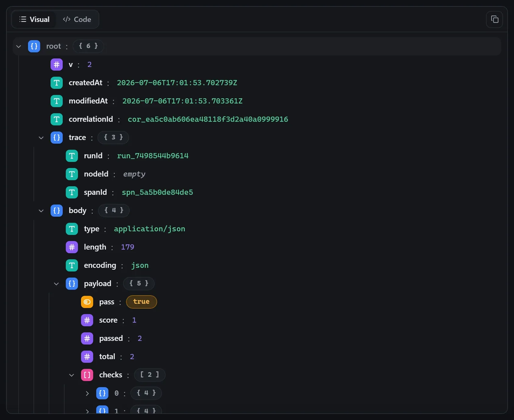Click the total value 2
514x420 pixels.
point(132,357)
